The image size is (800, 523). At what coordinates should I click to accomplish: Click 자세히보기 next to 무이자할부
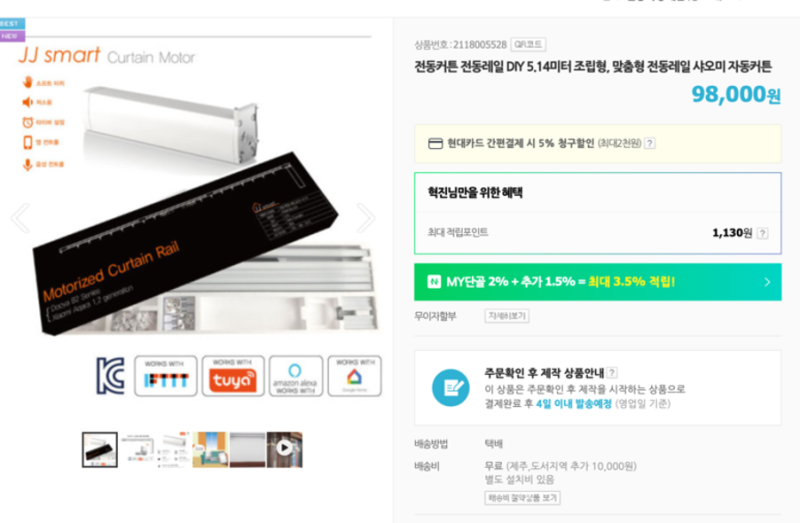tap(507, 316)
